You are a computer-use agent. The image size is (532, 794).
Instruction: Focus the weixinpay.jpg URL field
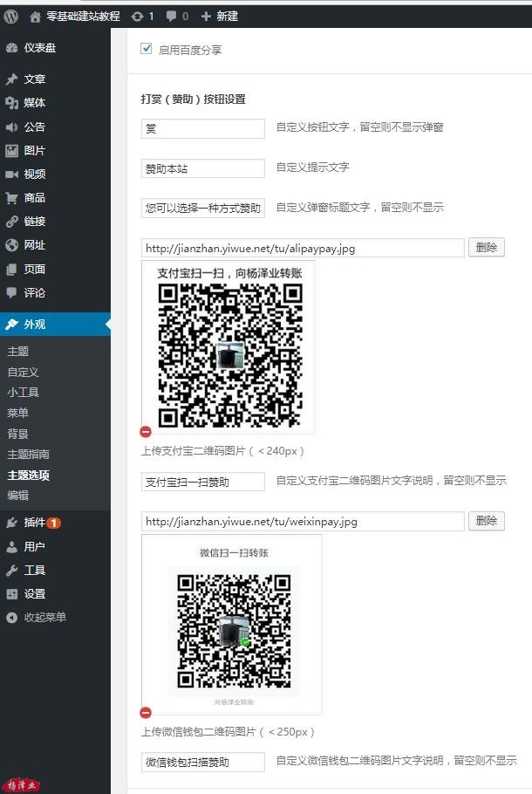[303, 522]
